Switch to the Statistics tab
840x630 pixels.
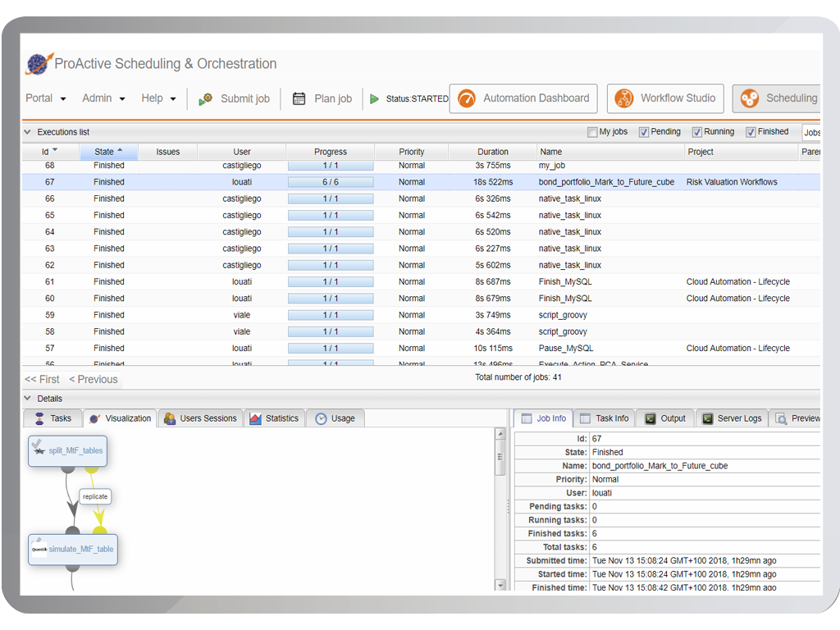274,418
